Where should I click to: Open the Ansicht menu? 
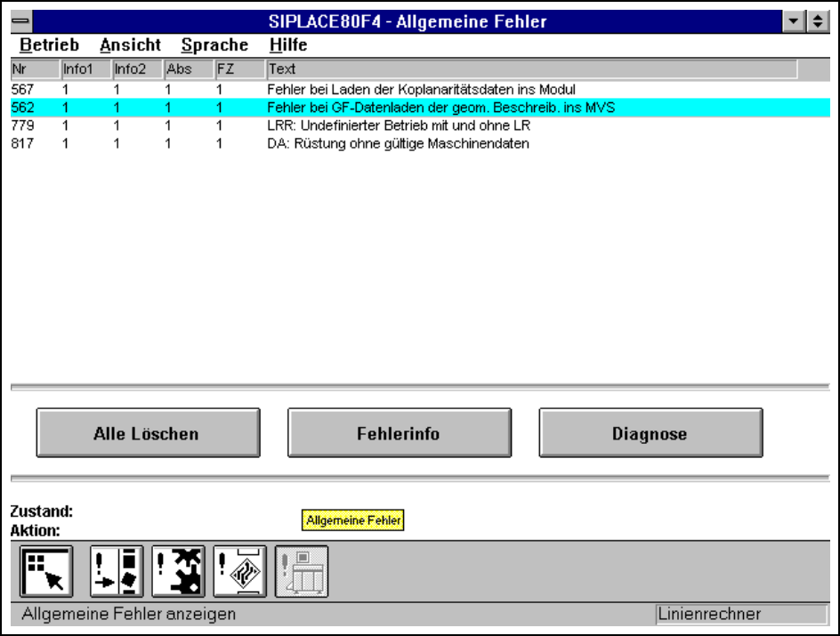[x=130, y=45]
